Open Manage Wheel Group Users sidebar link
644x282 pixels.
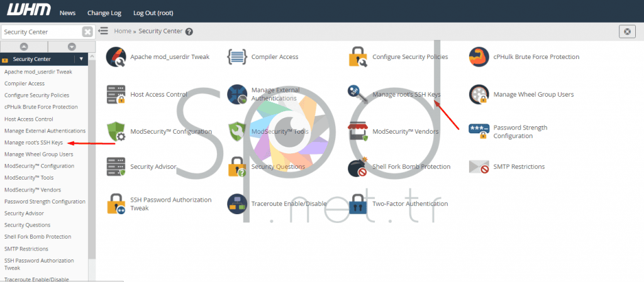[38, 155]
